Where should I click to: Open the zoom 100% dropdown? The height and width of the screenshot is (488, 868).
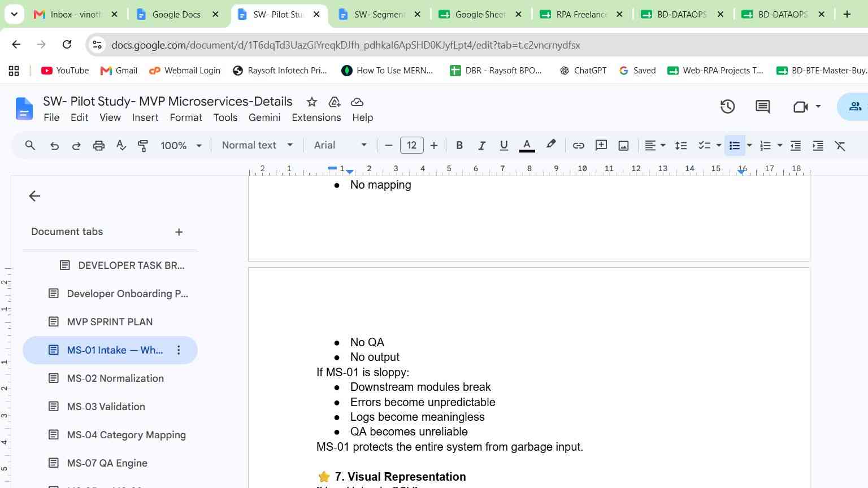coord(181,146)
